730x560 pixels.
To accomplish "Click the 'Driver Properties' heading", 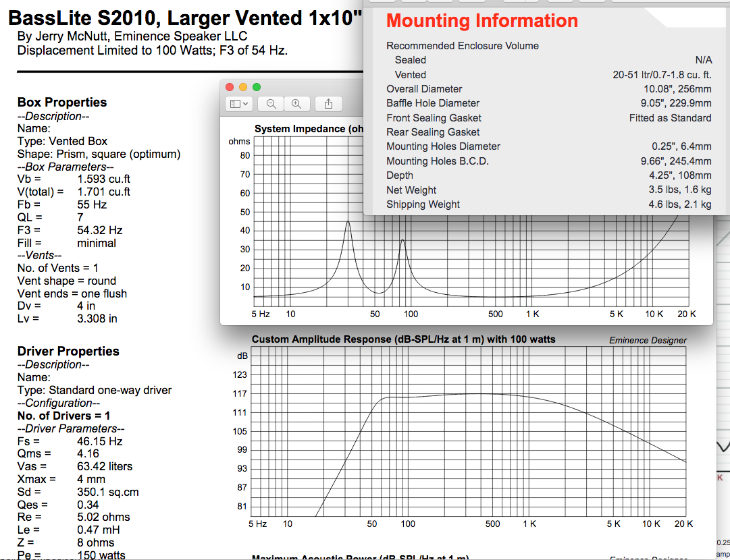I will click(x=68, y=351).
